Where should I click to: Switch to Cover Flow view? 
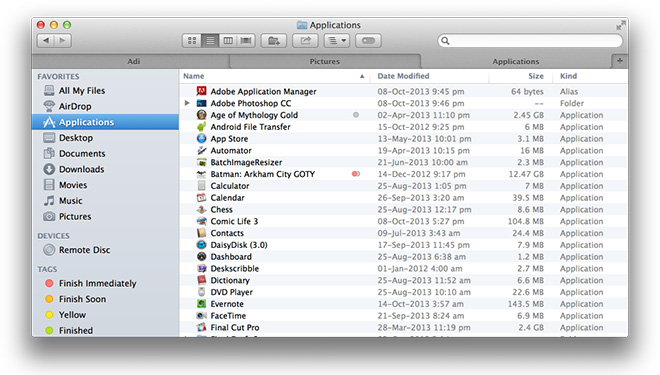246,40
